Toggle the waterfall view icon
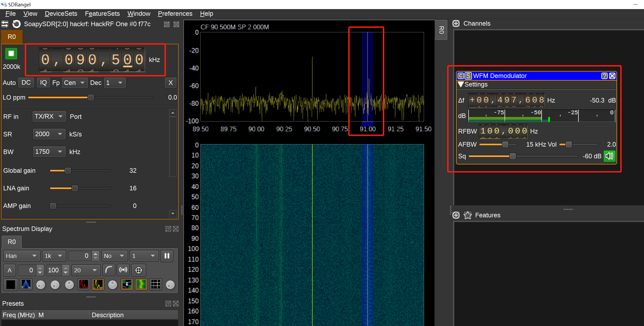 point(141,284)
